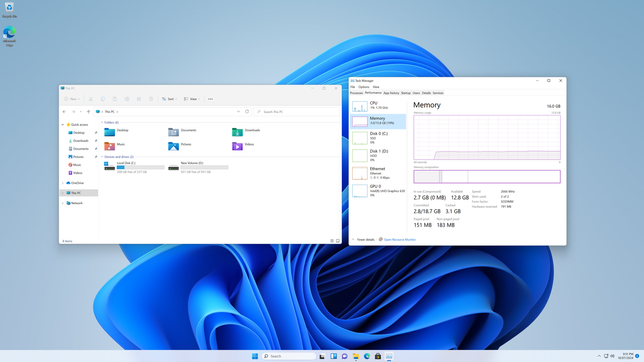Collapse the Devices and drives (2) group
Viewport: 644px width, 362px height.
click(102, 157)
